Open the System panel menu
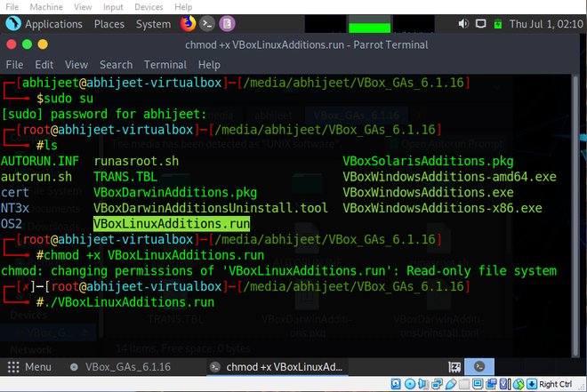The height and width of the screenshot is (392, 587). click(153, 24)
